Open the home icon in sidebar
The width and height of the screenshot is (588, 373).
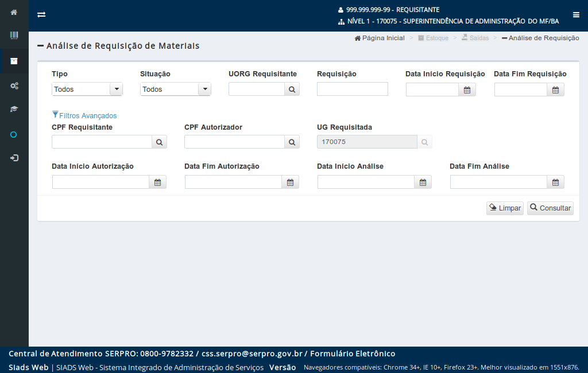(14, 13)
